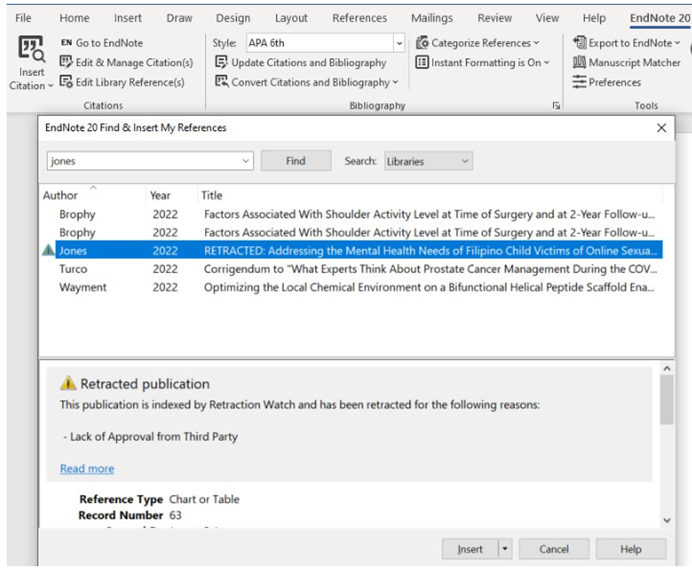Screen dimensions: 692x570
Task: Open the Design tab
Action: (x=233, y=18)
